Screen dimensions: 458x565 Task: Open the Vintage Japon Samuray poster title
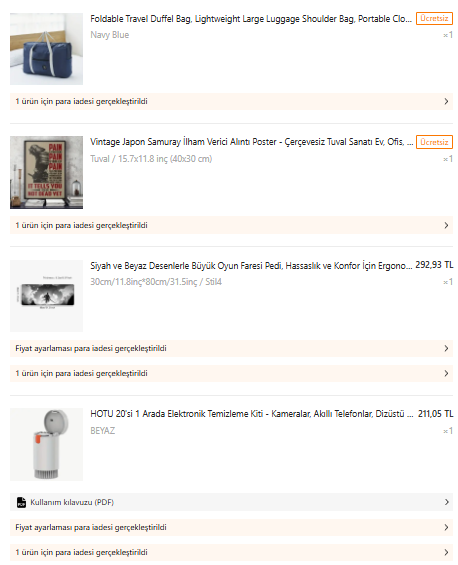click(252, 142)
